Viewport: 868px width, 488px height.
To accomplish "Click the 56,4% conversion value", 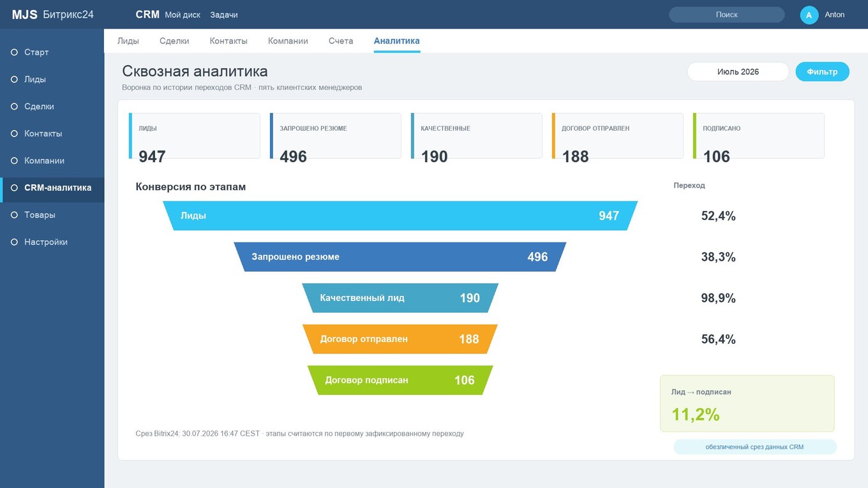I will pos(719,339).
